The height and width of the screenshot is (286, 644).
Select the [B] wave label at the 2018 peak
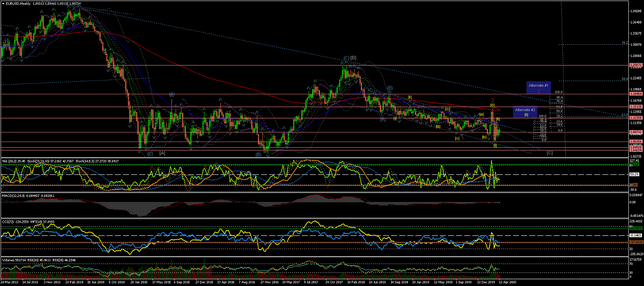(354, 58)
